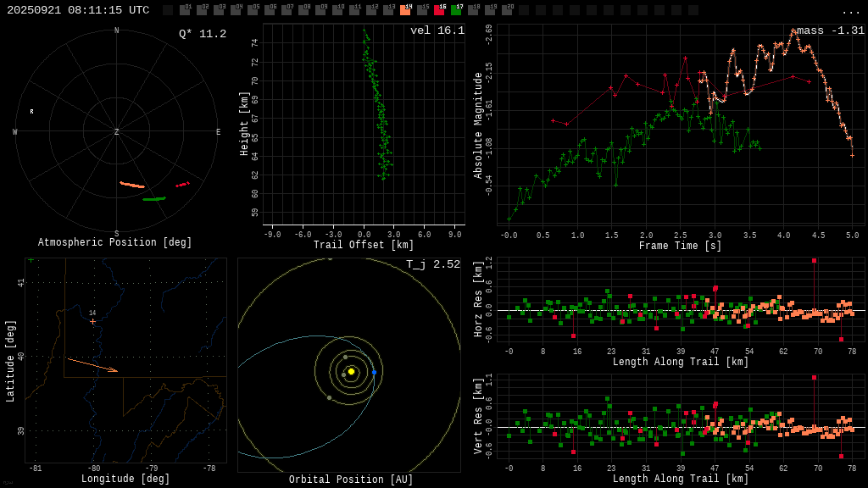Image resolution: width=868 pixels, height=488 pixels.
Task: Click the mass -1.31 readout
Action: pyautogui.click(x=830, y=30)
